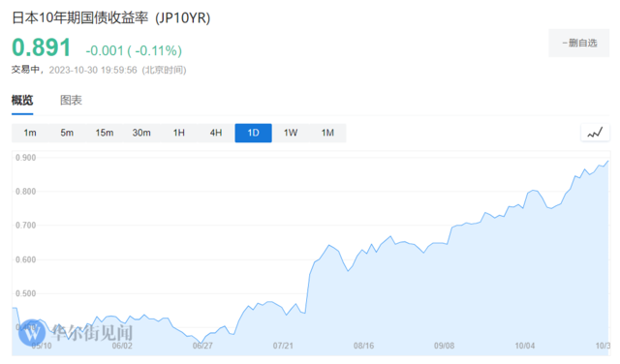Image resolution: width=620 pixels, height=364 pixels.
Task: Select the 15m interval
Action: [105, 133]
